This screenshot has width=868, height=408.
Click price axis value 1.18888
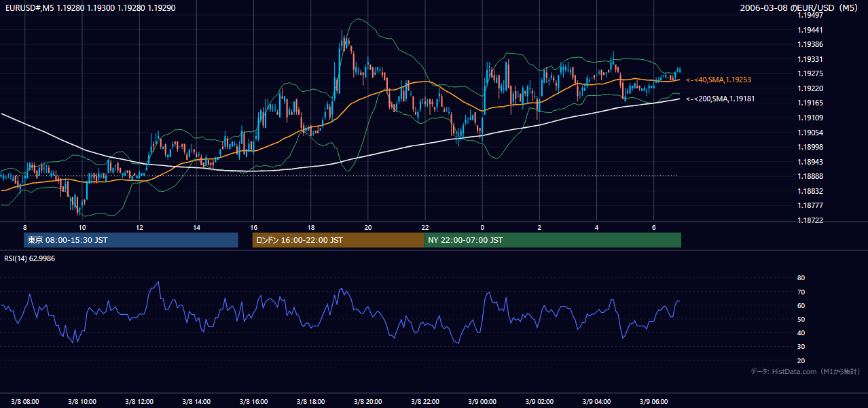[810, 177]
